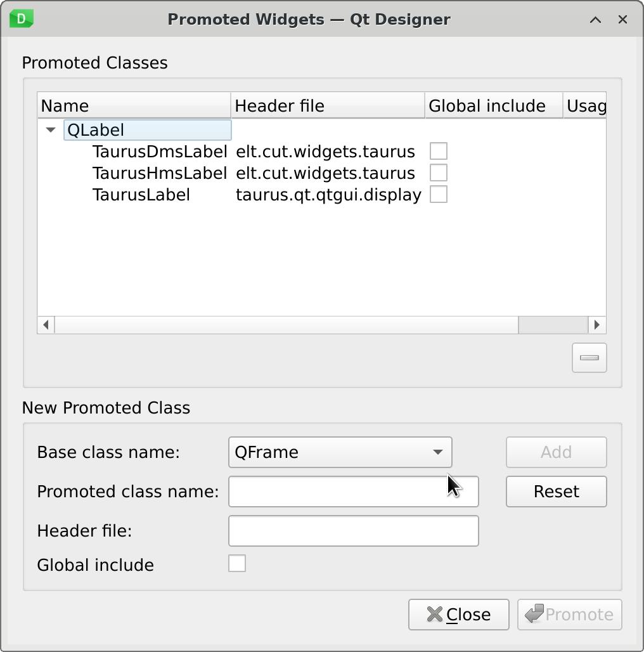Image resolution: width=644 pixels, height=652 pixels.
Task: Click the horizontal scrollbar track
Action: point(285,324)
